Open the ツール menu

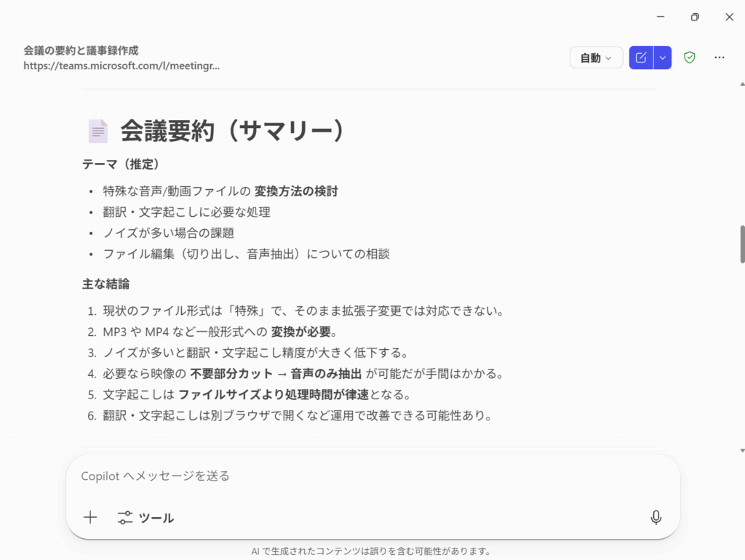click(146, 518)
